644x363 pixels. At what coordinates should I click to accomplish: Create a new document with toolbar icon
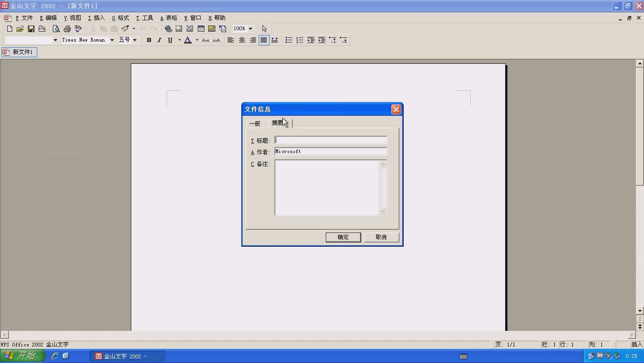pyautogui.click(x=9, y=29)
